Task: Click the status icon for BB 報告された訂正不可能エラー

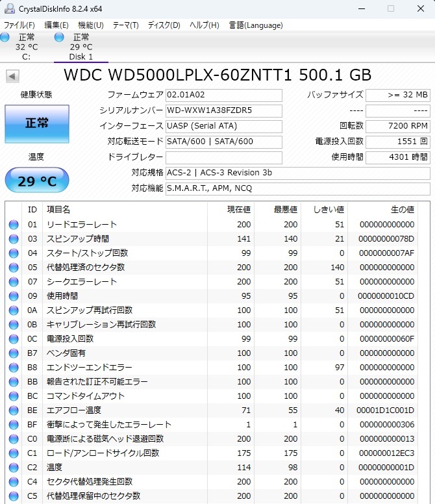Action: pyautogui.click(x=14, y=382)
